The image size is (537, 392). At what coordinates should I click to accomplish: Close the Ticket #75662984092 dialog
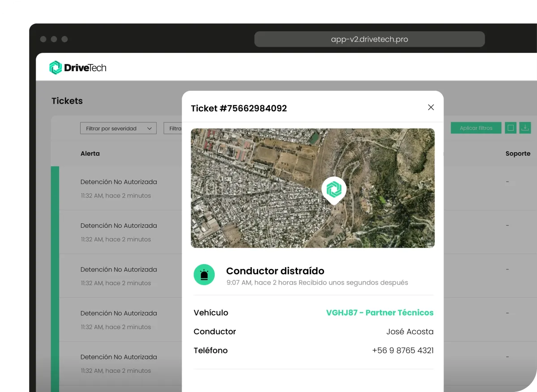point(431,107)
